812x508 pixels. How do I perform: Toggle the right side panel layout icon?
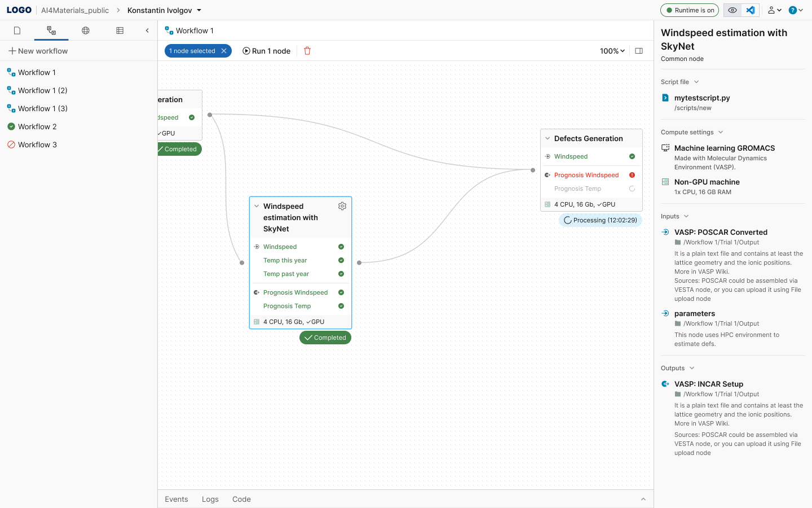click(639, 51)
